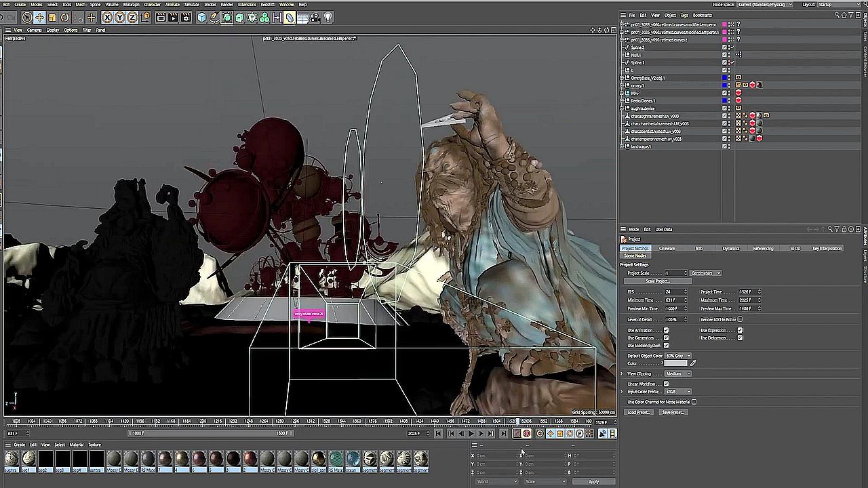Click the Light bulb object icon
This screenshot has height=488, width=868.
click(328, 18)
